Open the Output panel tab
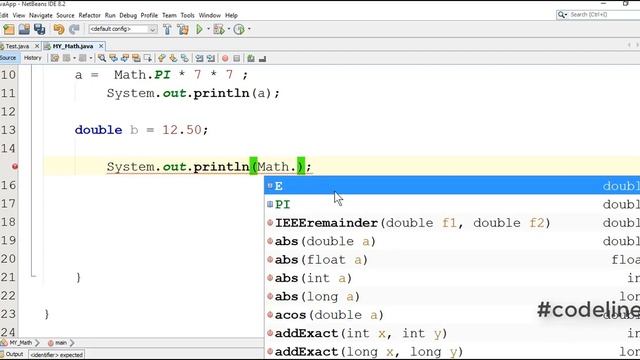640x360 pixels. (13, 354)
